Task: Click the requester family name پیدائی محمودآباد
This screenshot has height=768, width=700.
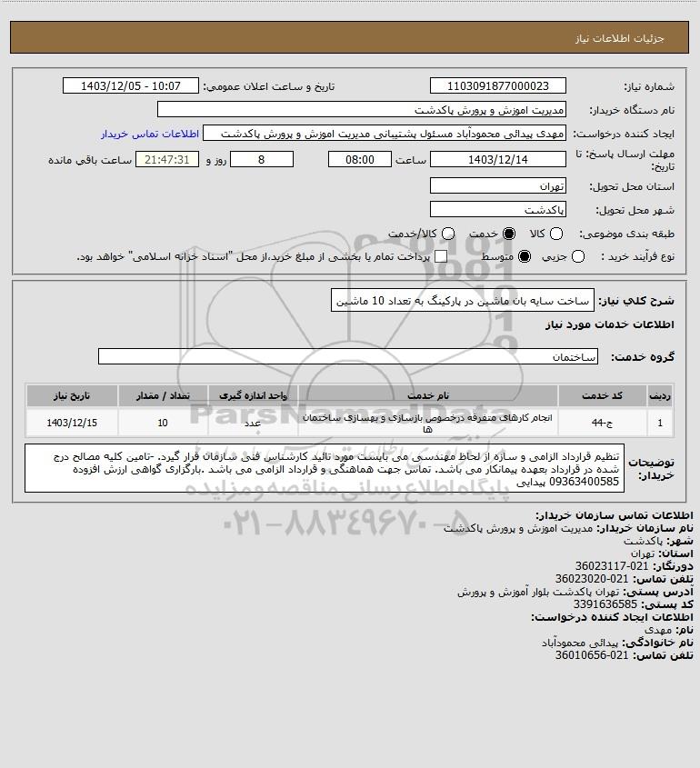Action: click(x=581, y=643)
